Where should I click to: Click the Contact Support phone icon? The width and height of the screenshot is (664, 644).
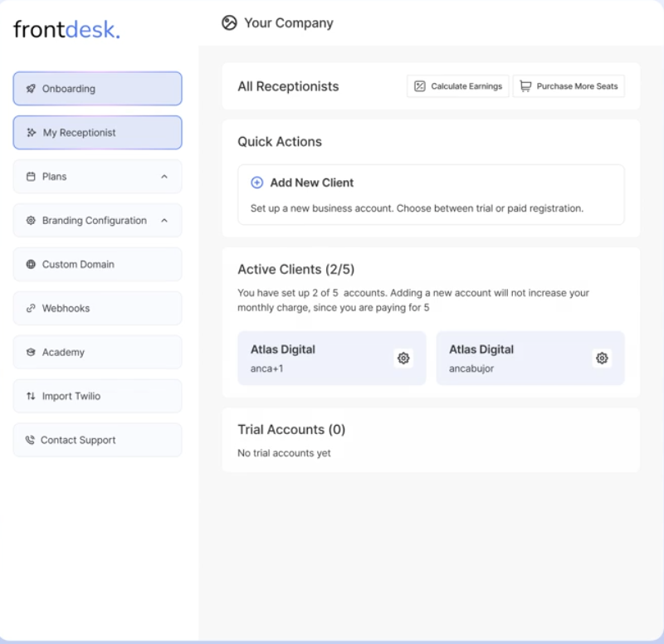(30, 441)
